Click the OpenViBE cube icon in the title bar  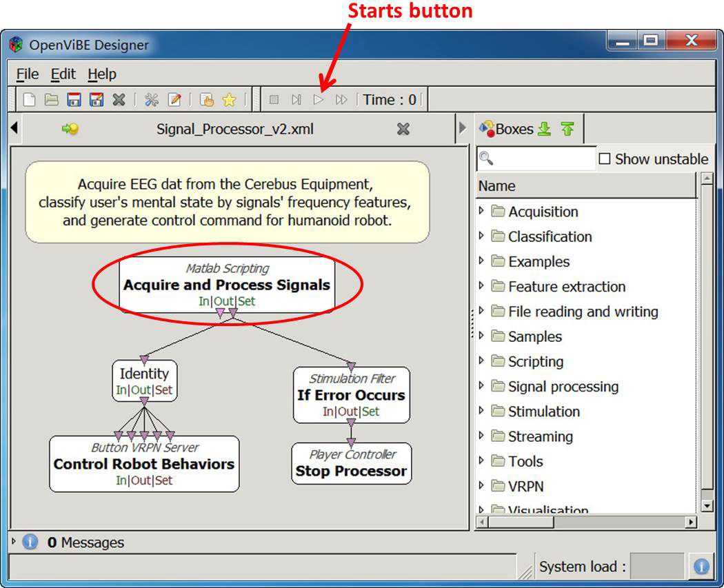pyautogui.click(x=16, y=45)
